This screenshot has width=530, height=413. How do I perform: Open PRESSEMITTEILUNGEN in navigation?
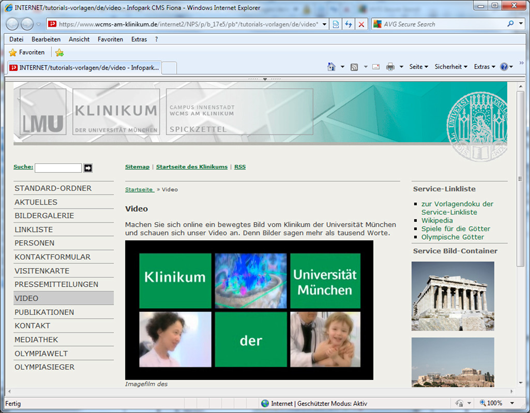[x=64, y=284]
